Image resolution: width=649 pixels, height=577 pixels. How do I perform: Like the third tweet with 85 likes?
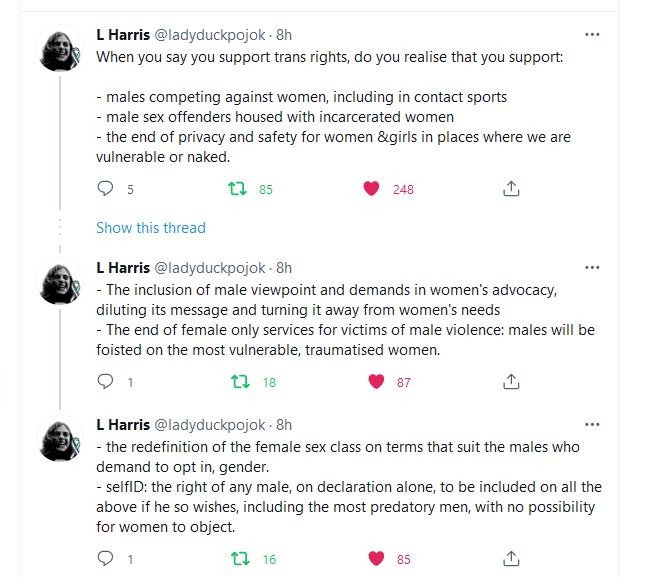click(x=377, y=559)
